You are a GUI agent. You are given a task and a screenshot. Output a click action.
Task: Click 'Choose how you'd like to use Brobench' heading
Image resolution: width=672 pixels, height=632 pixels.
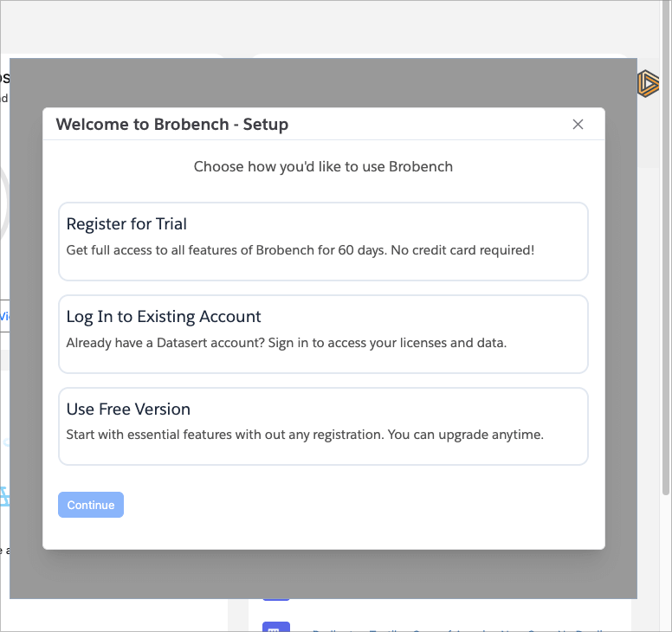(x=323, y=166)
